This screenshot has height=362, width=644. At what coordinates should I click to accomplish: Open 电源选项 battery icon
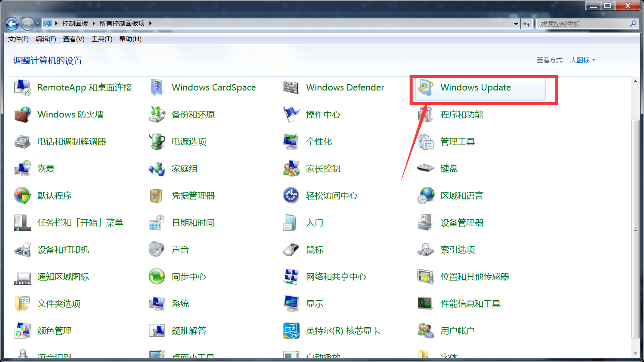pyautogui.click(x=157, y=142)
